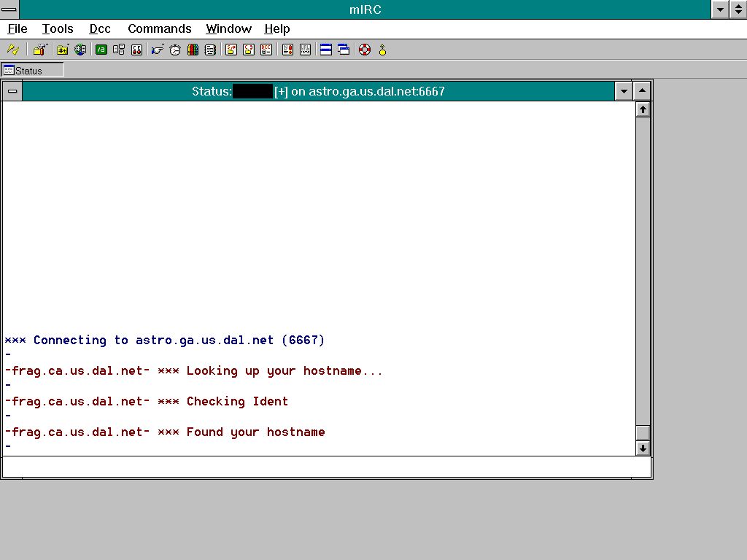Maximize the Status window with up arrow
The width and height of the screenshot is (747, 560).
pos(642,91)
